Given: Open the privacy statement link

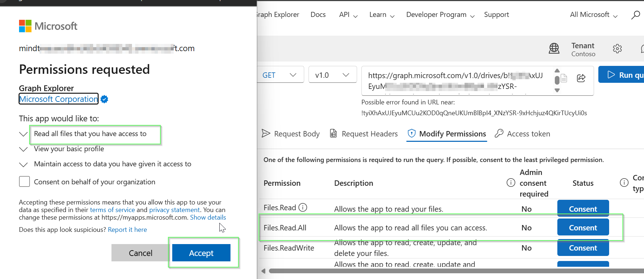Looking at the screenshot, I should click(174, 210).
